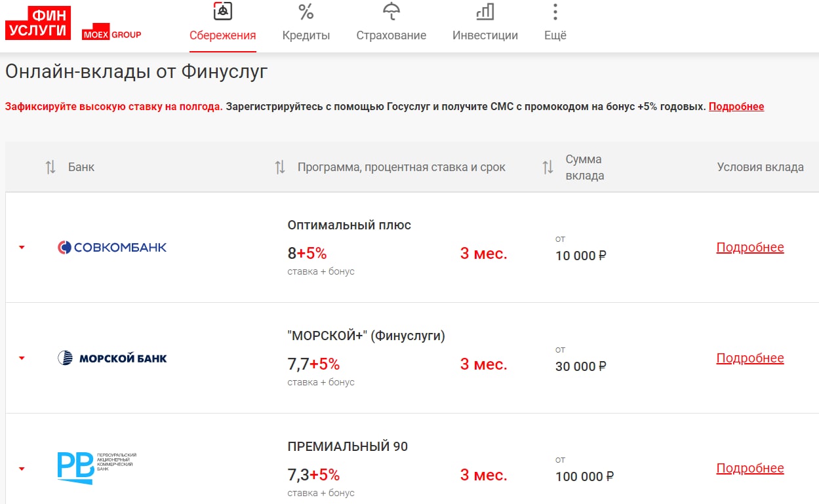Select the Оптимальный плюс deposit name
819x504 pixels.
point(350,225)
